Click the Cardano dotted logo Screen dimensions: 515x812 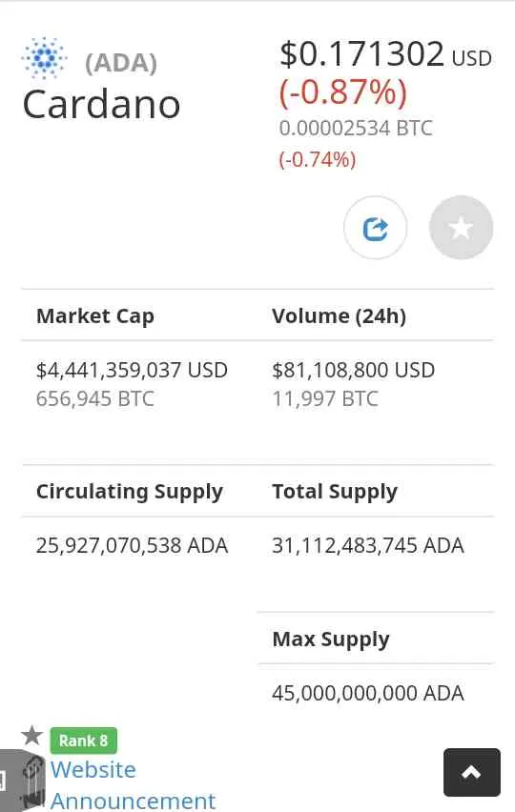coord(44,58)
